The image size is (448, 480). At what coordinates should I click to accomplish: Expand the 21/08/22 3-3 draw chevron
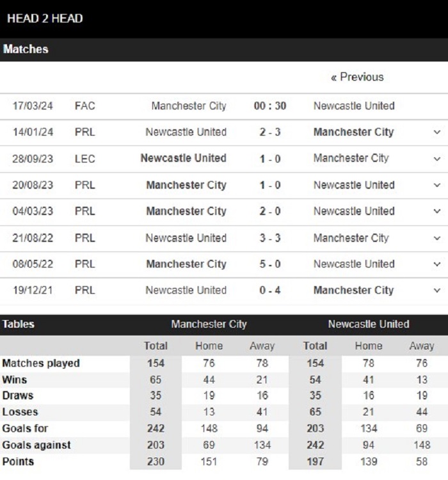[437, 238]
